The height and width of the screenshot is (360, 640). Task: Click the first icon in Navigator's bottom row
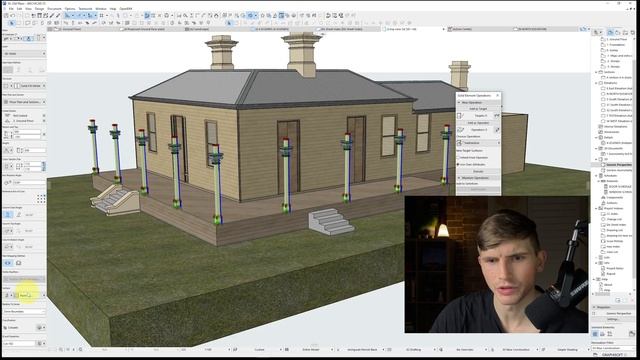596,334
